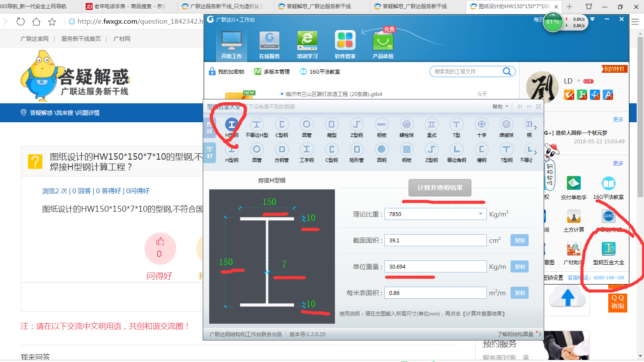Open a new browser tab

tap(570, 6)
